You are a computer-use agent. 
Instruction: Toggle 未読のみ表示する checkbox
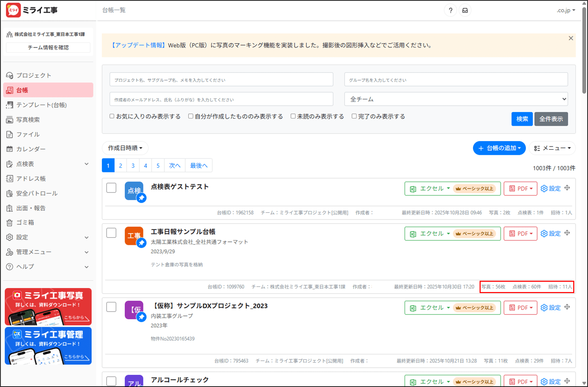coord(293,116)
